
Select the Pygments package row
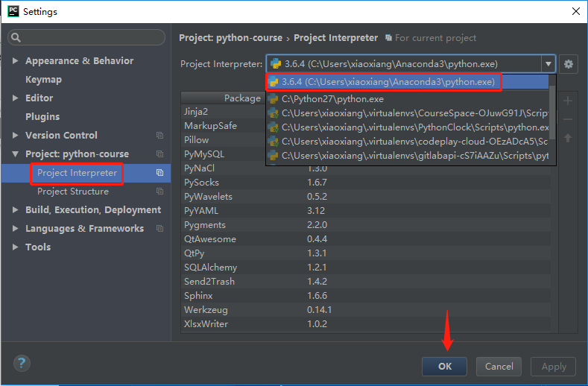coord(366,225)
